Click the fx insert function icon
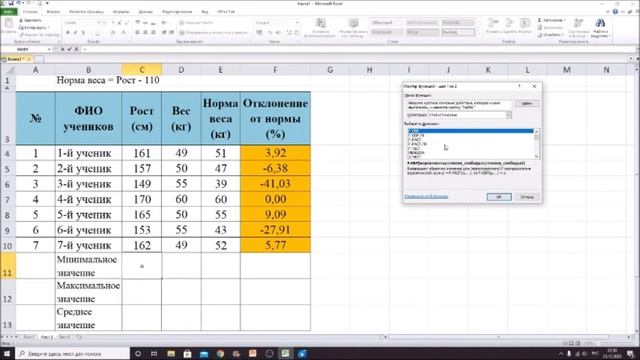640x360 pixels. click(x=76, y=49)
